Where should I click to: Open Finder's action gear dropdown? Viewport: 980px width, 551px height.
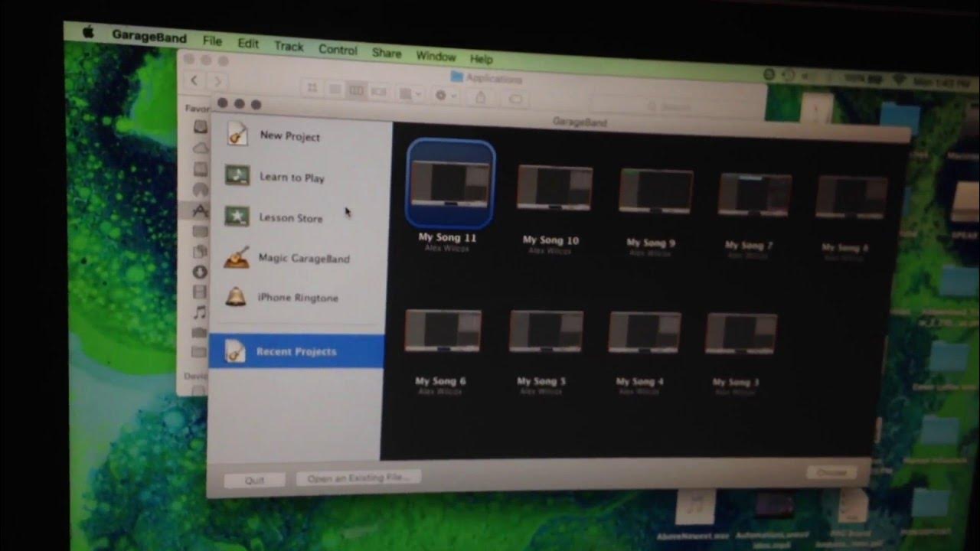pos(445,96)
